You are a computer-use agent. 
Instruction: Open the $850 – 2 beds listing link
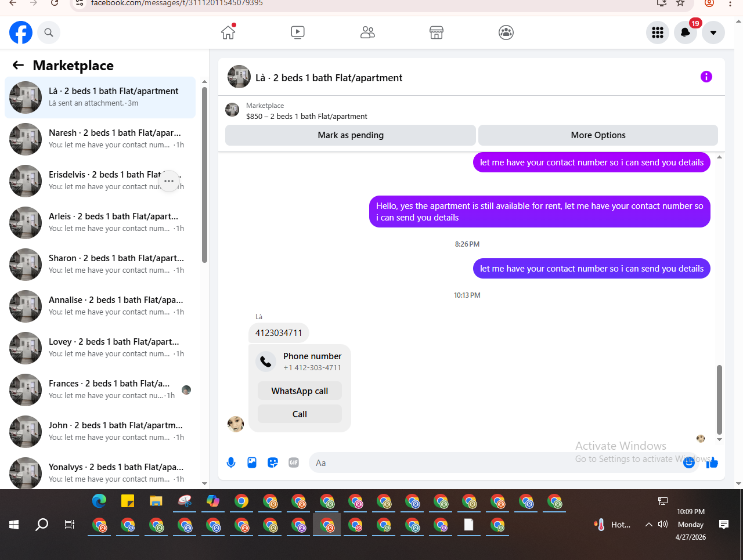click(x=306, y=116)
